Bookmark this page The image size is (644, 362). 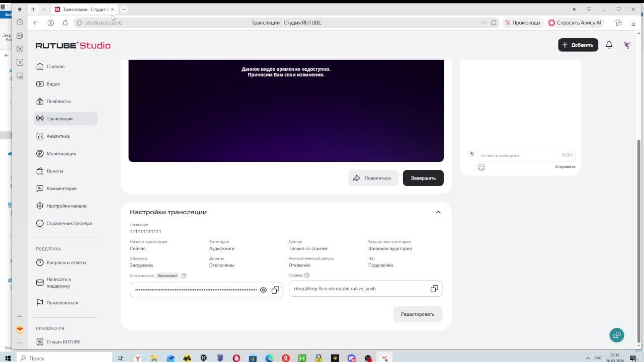point(494,23)
